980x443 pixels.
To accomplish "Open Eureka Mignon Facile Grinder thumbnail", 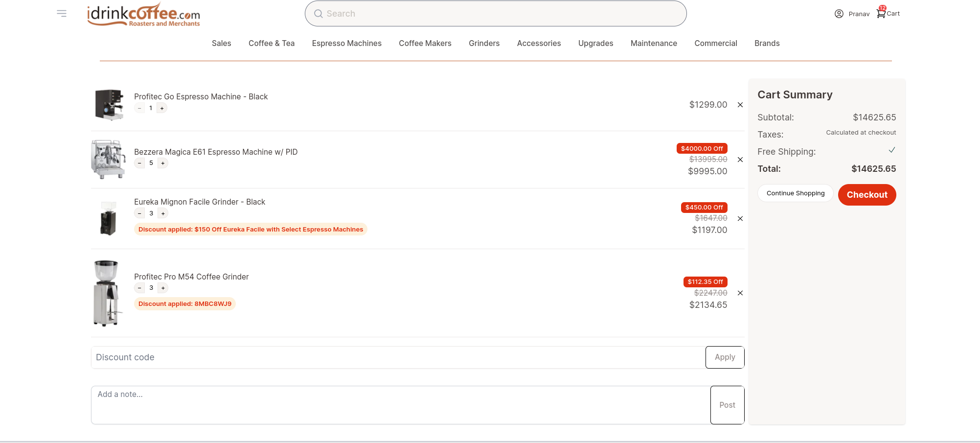I will coord(108,218).
